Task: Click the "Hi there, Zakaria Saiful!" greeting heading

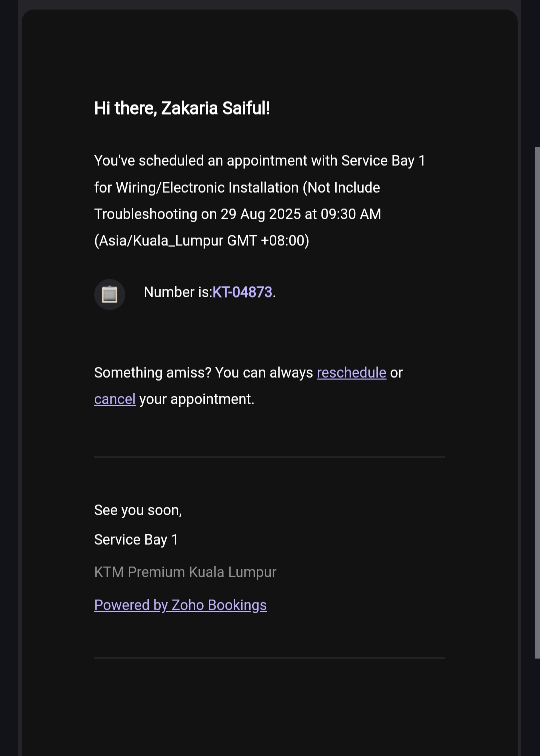Action: point(182,108)
